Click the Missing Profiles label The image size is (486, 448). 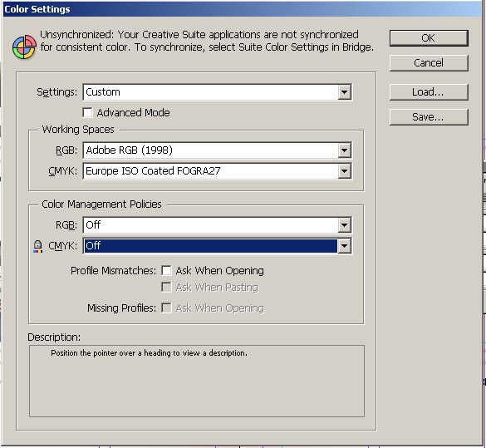pyautogui.click(x=121, y=308)
